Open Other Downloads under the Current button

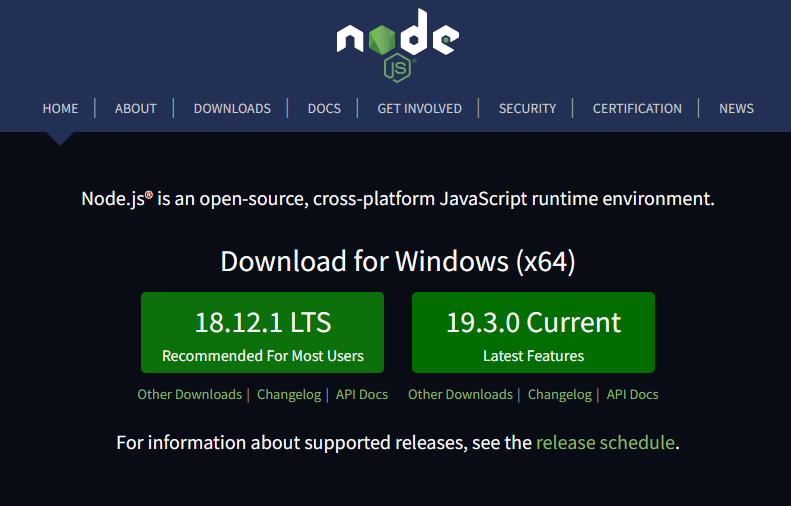461,395
